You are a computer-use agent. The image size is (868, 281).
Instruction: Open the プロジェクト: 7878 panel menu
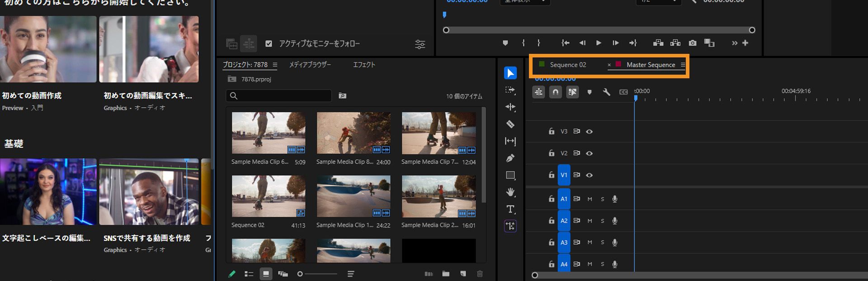point(275,65)
